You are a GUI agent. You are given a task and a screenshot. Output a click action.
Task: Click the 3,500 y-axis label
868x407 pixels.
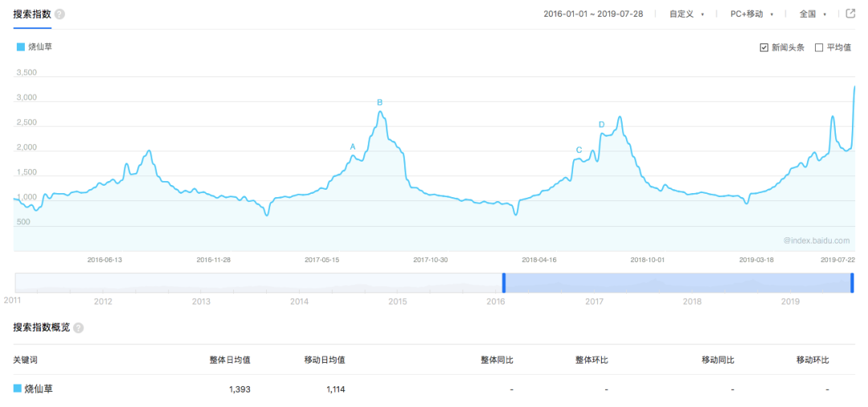(27, 72)
